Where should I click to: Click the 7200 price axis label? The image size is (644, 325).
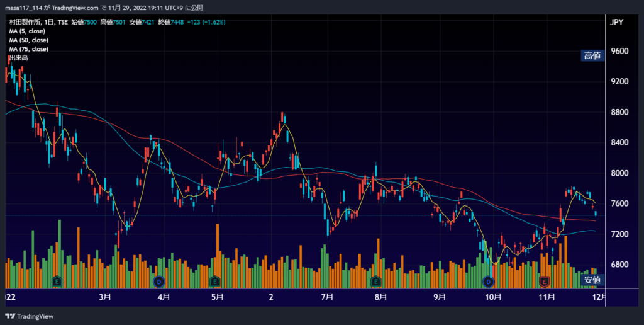coord(619,234)
